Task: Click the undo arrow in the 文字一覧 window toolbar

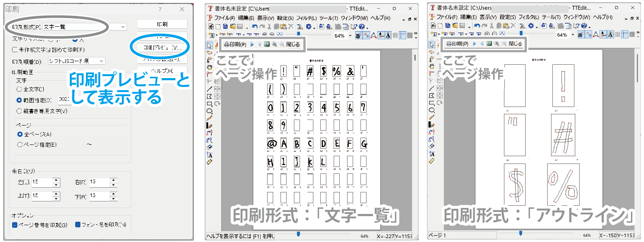Action: click(255, 27)
